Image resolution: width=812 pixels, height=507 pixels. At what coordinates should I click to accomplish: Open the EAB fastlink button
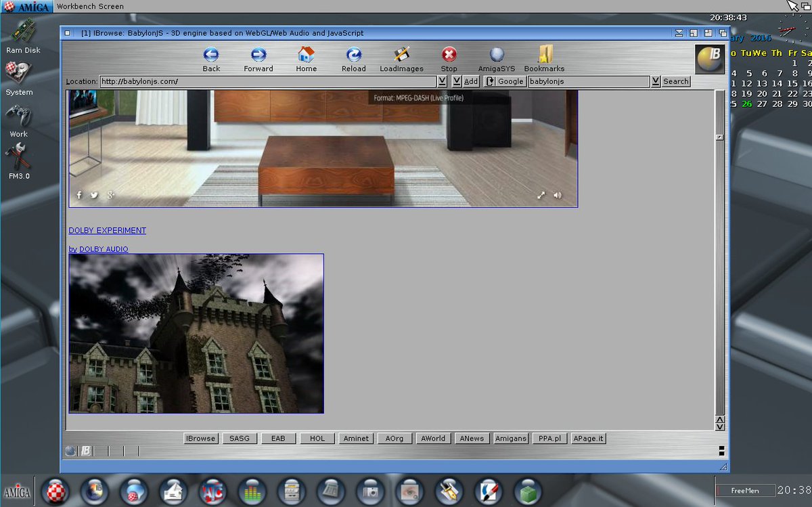point(278,439)
